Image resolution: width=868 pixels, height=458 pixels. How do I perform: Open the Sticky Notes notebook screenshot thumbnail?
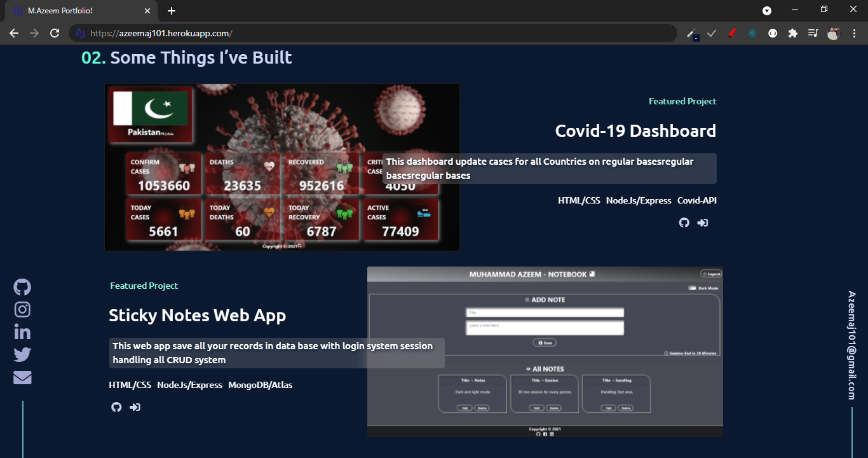[545, 352]
